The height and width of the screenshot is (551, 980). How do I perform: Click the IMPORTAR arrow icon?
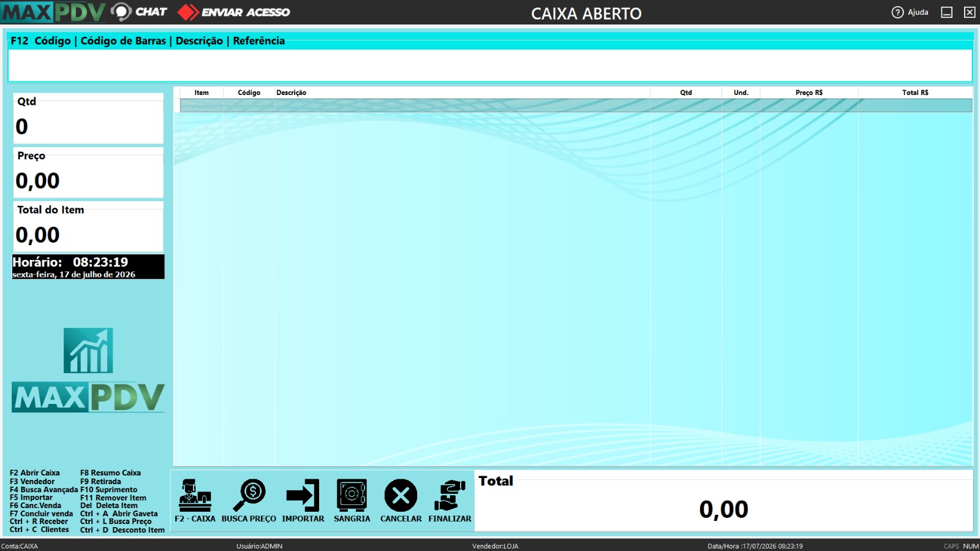click(303, 495)
